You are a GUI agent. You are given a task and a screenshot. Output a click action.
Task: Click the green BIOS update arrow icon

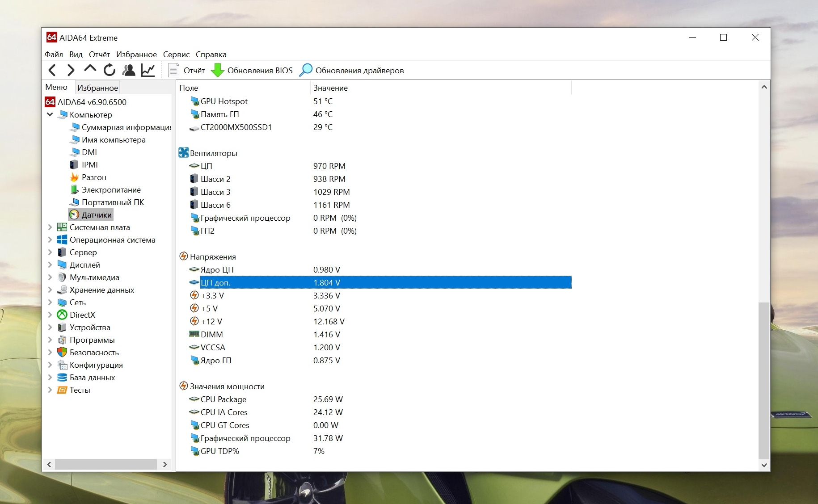click(x=218, y=70)
